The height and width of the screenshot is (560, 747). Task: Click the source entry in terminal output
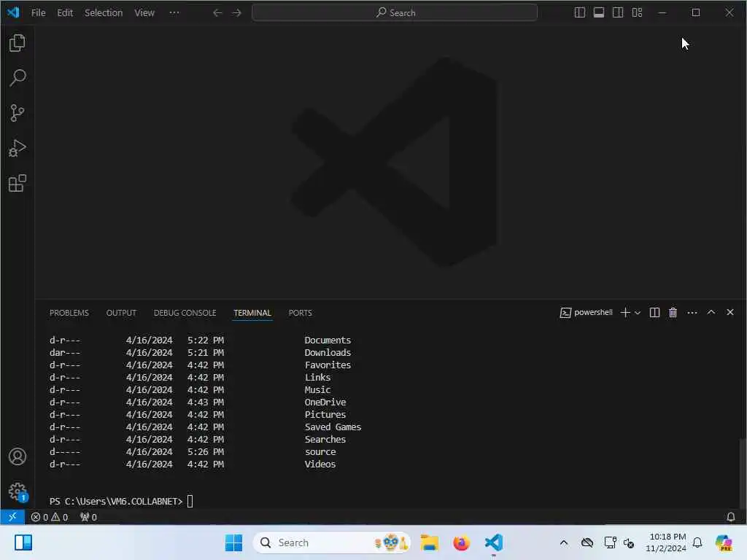click(320, 452)
